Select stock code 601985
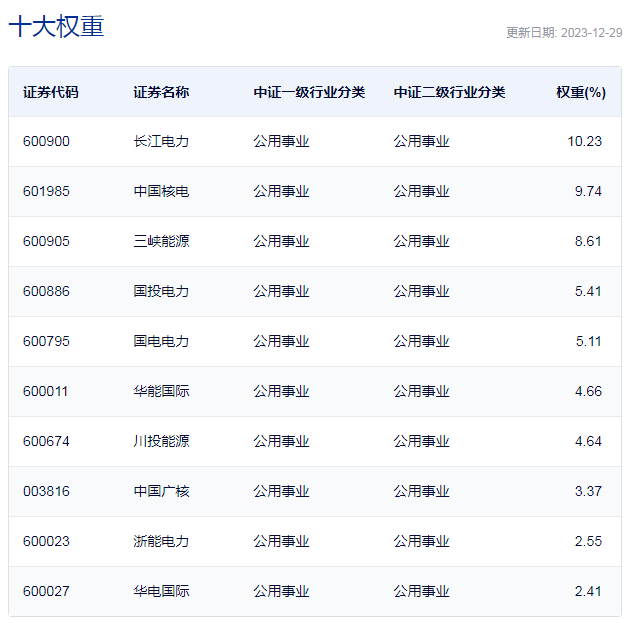The height and width of the screenshot is (623, 634). pyautogui.click(x=46, y=191)
